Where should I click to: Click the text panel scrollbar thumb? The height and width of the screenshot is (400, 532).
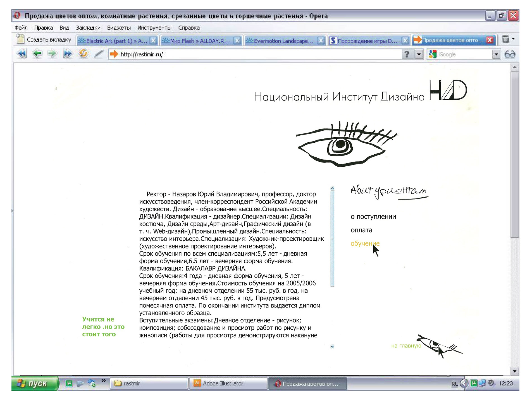332,238
